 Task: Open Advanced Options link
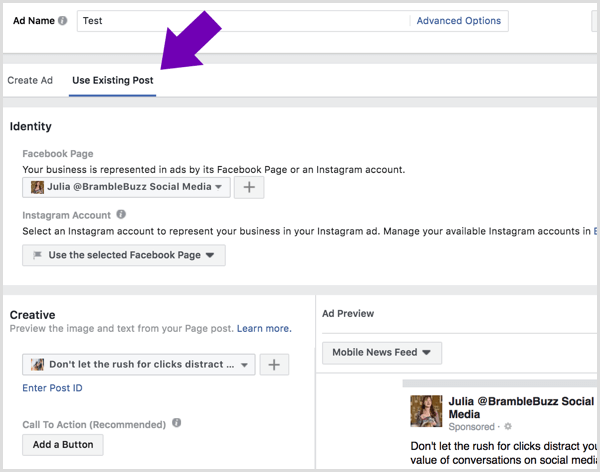click(458, 21)
